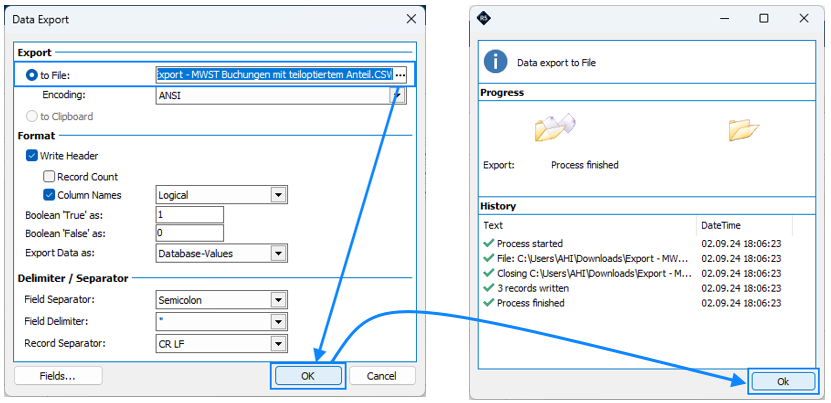The height and width of the screenshot is (403, 831).
Task: Maximize the data export progress window
Action: pos(764,19)
